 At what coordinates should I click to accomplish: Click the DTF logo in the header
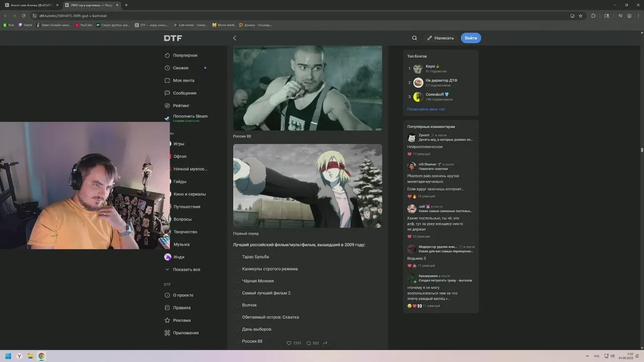(173, 38)
